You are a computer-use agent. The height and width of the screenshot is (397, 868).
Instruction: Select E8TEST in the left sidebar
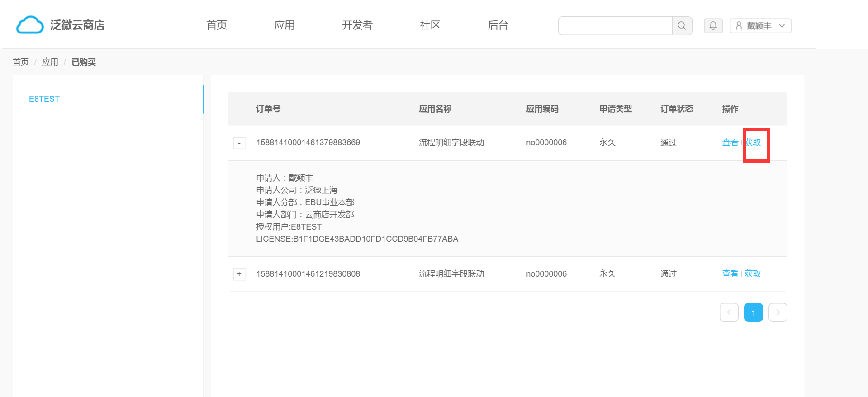(44, 99)
